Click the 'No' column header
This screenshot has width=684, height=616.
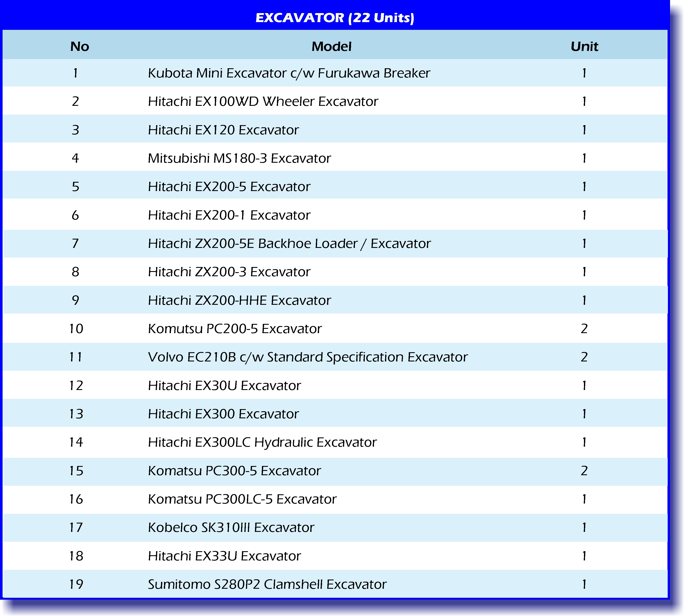[80, 46]
